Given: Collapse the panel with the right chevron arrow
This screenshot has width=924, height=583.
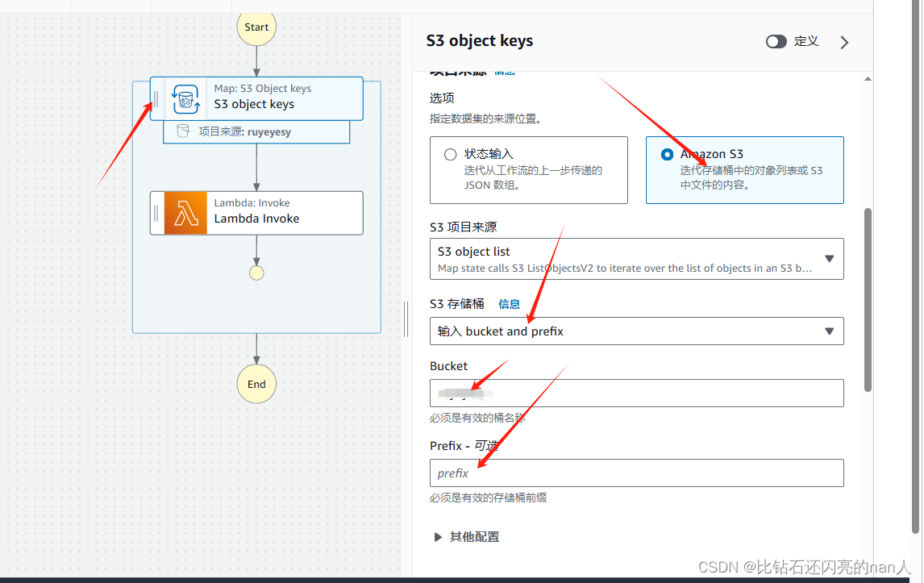Looking at the screenshot, I should [844, 43].
